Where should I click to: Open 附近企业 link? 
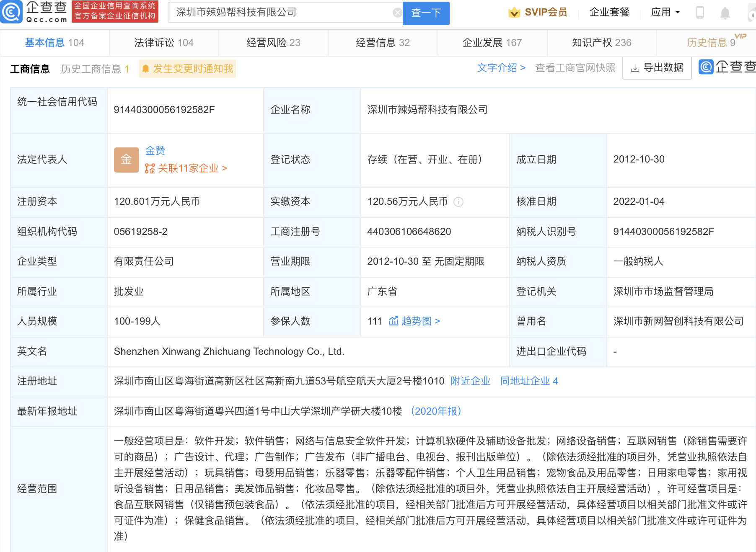pos(470,381)
